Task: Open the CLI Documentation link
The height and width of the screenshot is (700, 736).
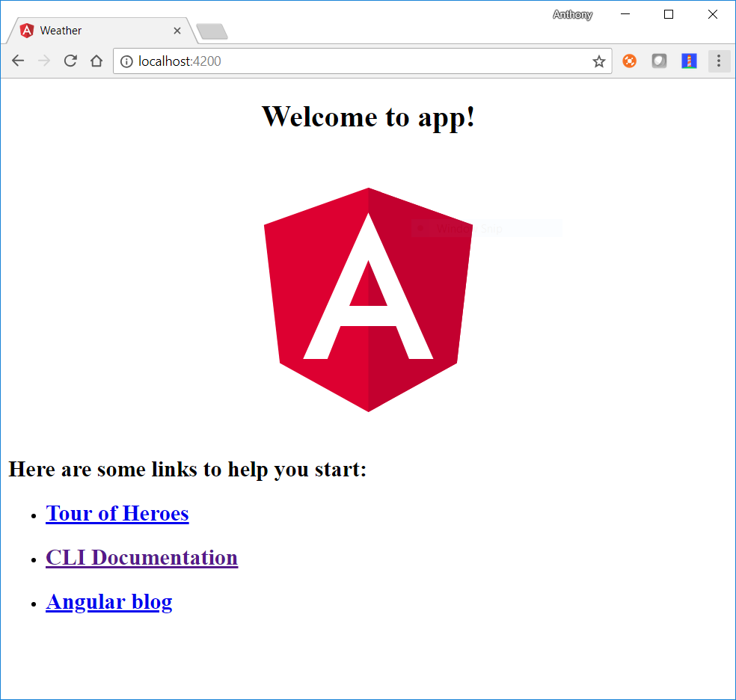Action: pos(142,557)
